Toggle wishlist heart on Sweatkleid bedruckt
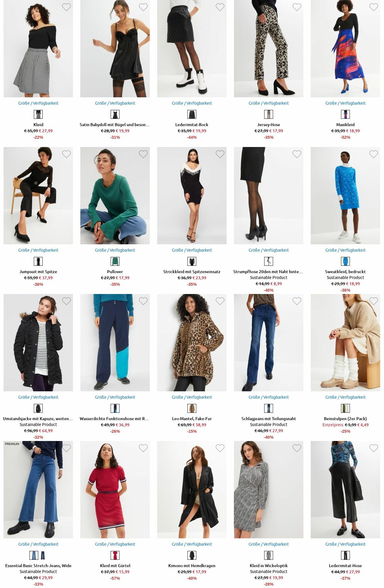The height and width of the screenshot is (588, 384). tap(374, 154)
